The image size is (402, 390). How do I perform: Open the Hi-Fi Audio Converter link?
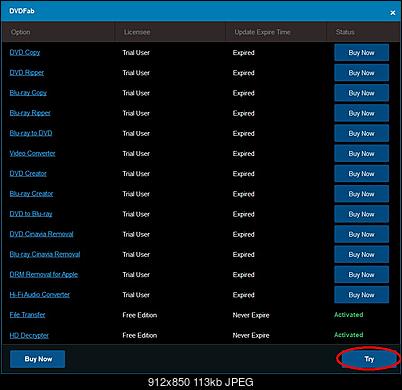click(x=40, y=295)
